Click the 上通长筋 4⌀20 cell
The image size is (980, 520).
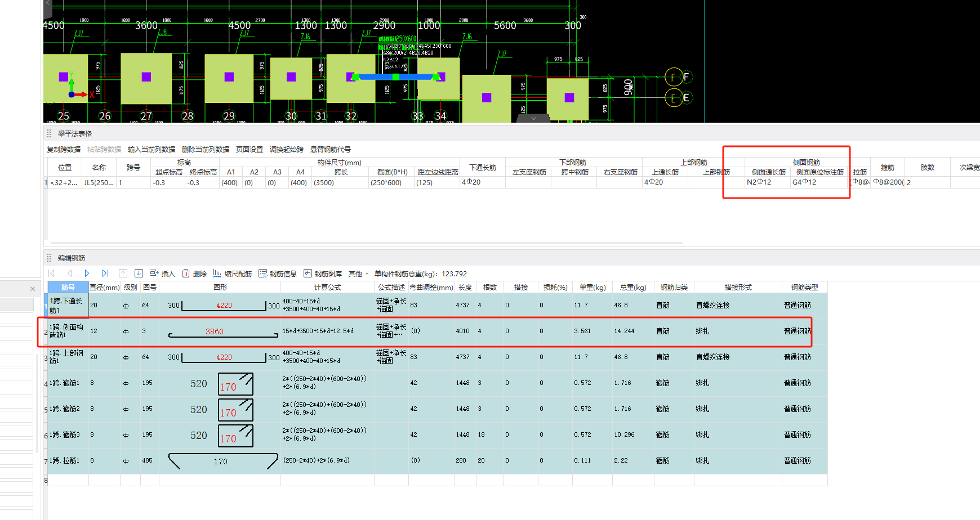[x=665, y=182]
